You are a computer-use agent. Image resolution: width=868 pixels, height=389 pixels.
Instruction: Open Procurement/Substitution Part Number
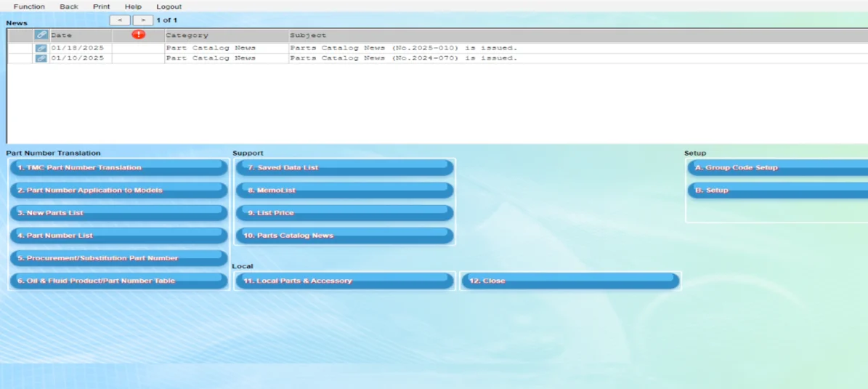pyautogui.click(x=119, y=258)
